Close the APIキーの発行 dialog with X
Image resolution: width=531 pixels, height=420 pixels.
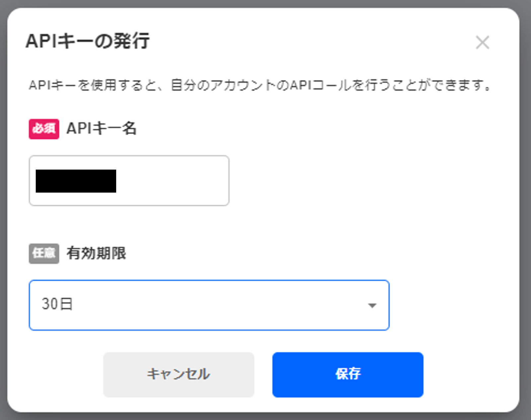tap(482, 42)
